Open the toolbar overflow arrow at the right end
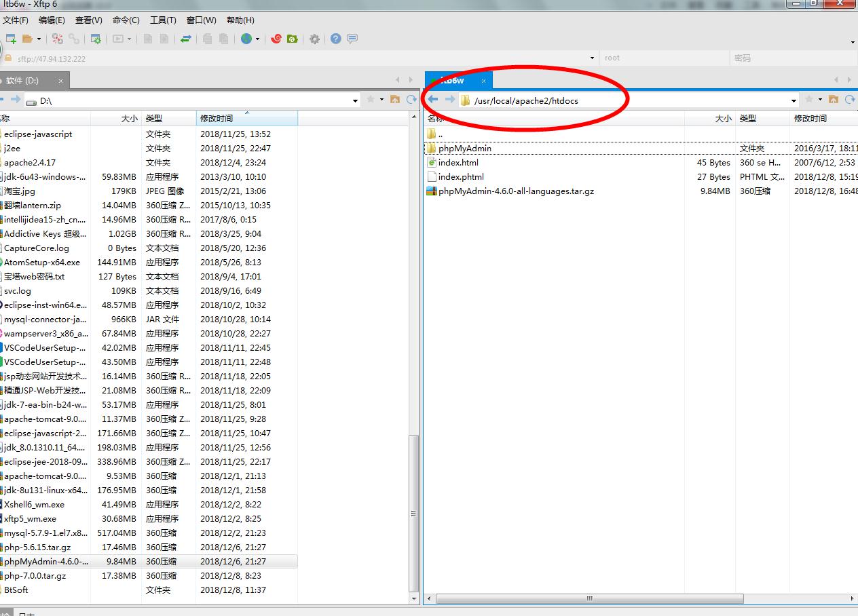This screenshot has height=616, width=858. pyautogui.click(x=853, y=42)
